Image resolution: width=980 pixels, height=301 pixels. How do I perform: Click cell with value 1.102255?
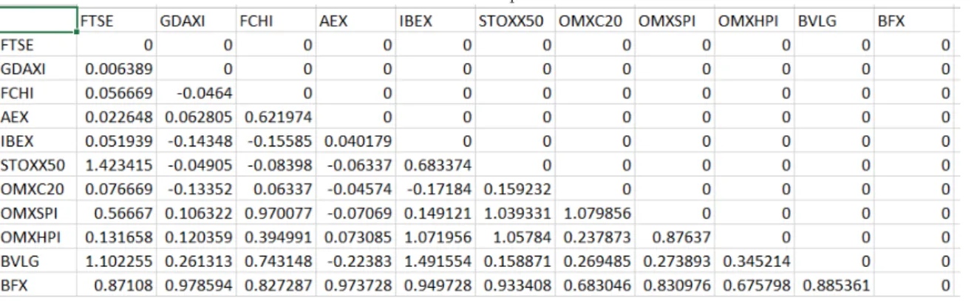click(x=118, y=260)
